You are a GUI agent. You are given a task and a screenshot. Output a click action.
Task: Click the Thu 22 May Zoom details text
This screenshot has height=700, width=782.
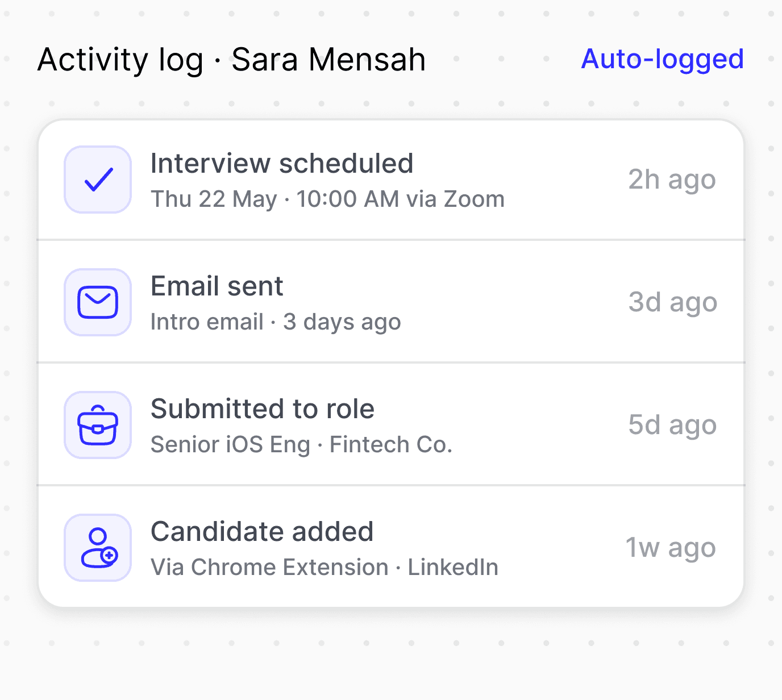pyautogui.click(x=327, y=199)
